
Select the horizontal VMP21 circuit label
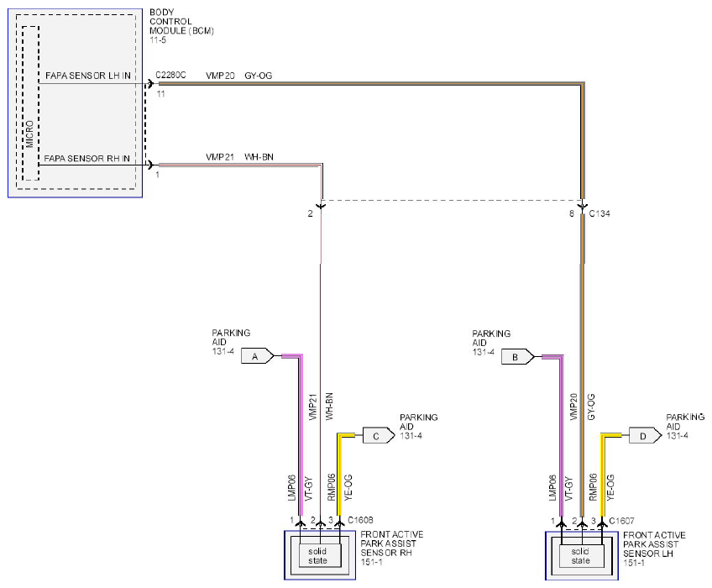point(220,157)
